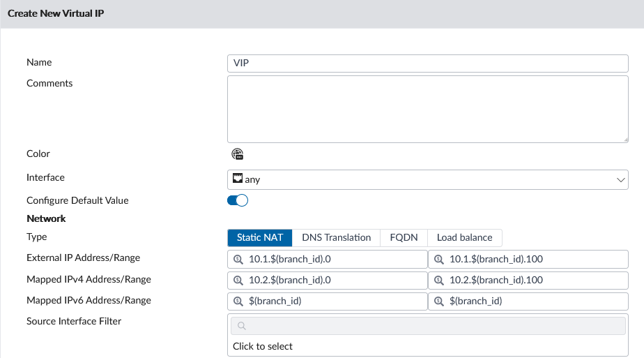Open the Interface dropdown
The width and height of the screenshot is (644, 358).
pos(427,179)
